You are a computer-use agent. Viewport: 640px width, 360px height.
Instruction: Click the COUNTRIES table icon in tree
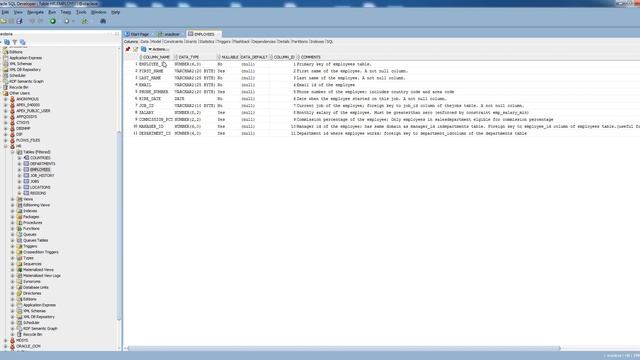[x=26, y=158]
